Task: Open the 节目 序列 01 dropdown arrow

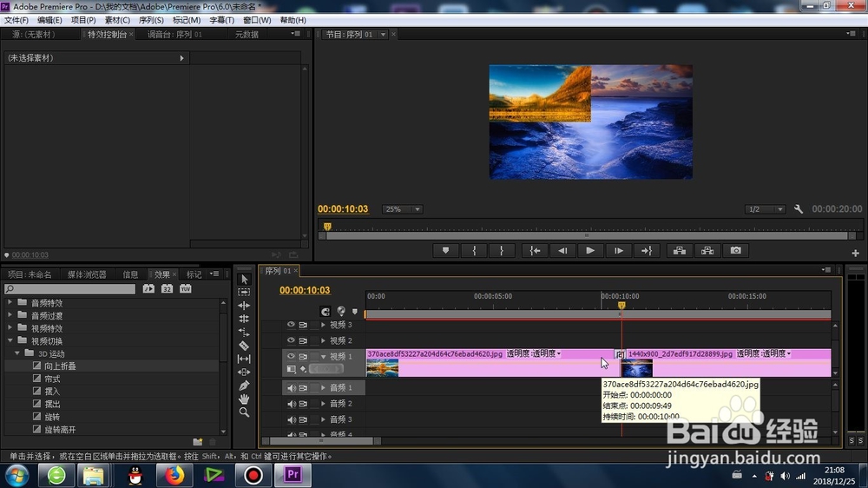Action: [x=383, y=35]
